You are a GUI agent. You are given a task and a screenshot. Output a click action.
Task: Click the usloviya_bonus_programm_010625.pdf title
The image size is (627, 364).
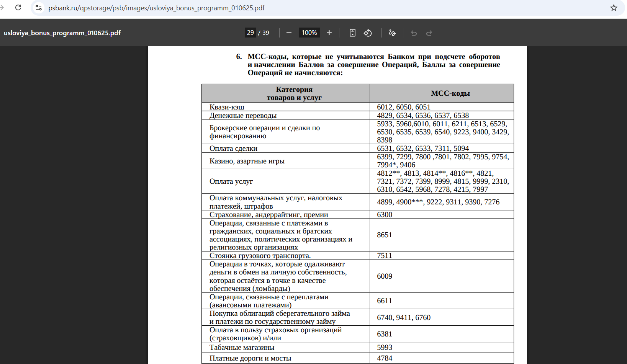tap(62, 33)
